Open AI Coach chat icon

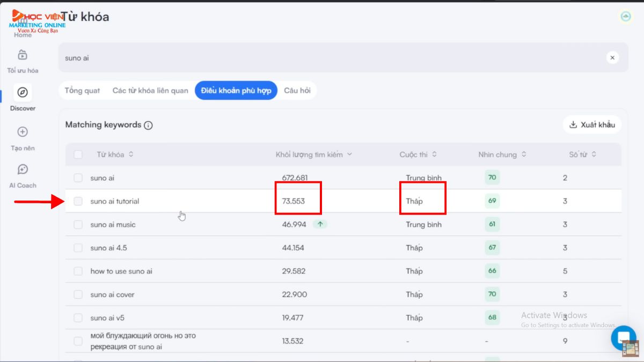tap(23, 170)
